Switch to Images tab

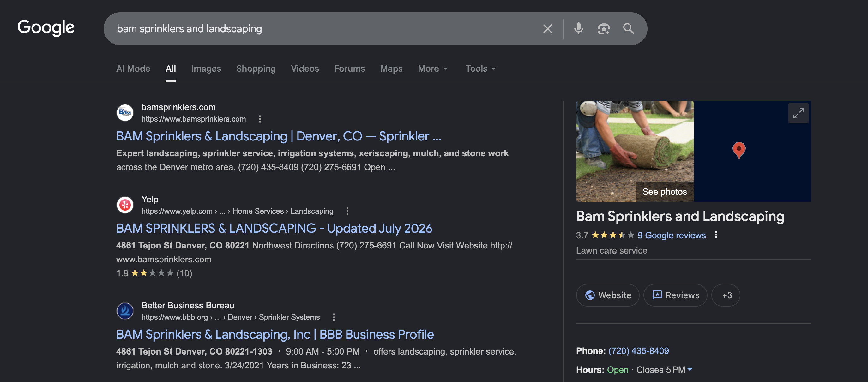click(206, 69)
